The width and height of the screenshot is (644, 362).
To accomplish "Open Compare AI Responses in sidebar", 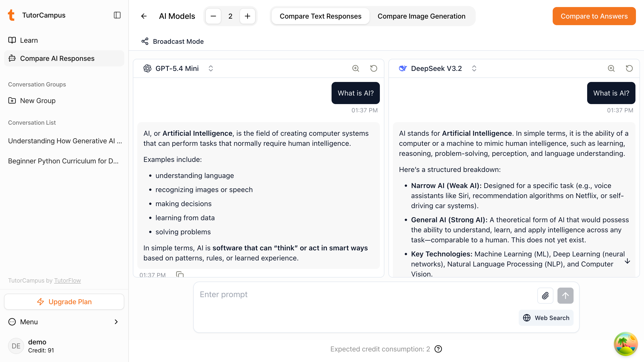I will point(64,58).
